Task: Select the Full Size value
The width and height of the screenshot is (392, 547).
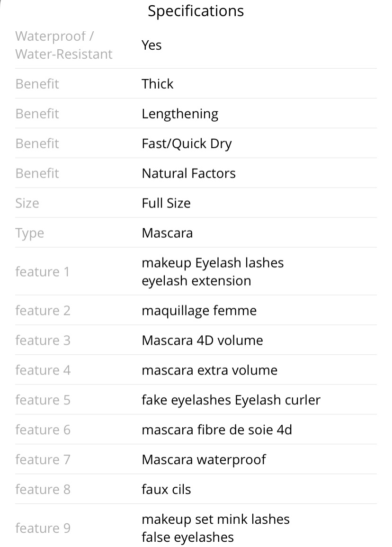Action: 166,203
